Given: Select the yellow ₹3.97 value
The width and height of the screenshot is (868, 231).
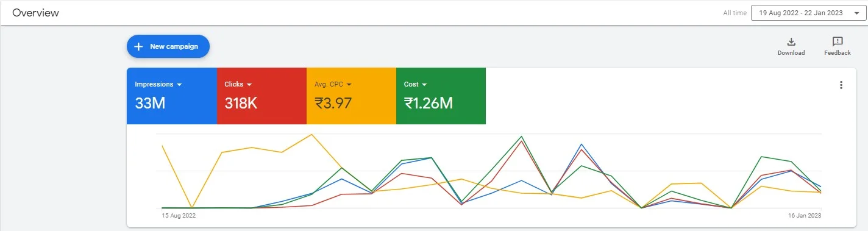Looking at the screenshot, I should (x=333, y=103).
